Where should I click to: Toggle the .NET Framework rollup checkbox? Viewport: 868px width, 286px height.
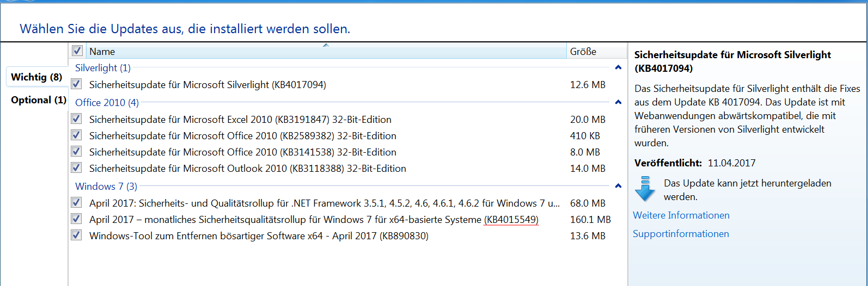click(x=76, y=203)
